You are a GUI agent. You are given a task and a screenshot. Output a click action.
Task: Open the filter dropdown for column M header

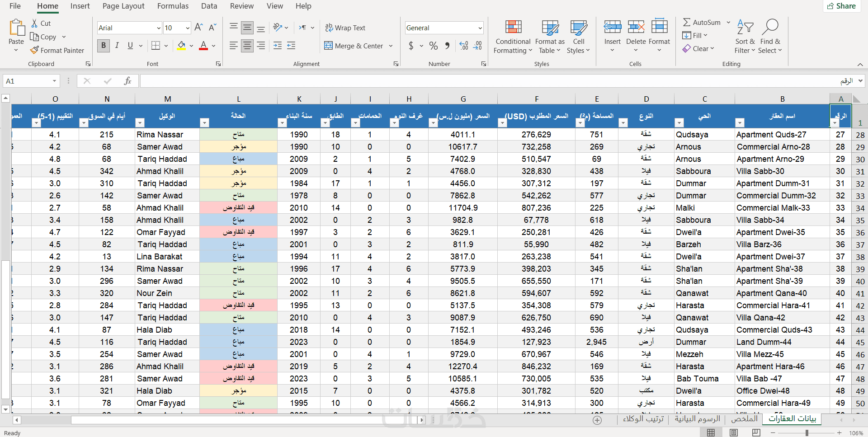click(x=140, y=122)
